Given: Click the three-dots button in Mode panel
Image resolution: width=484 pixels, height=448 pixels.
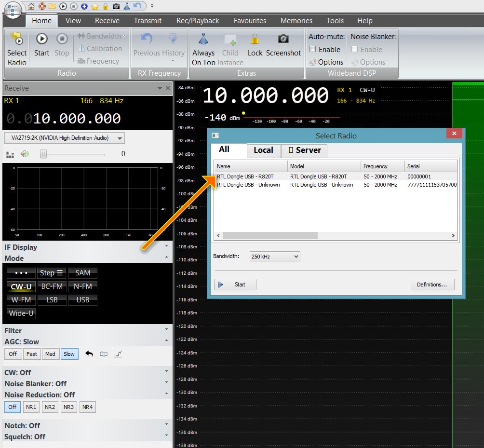Looking at the screenshot, I should 21,273.
